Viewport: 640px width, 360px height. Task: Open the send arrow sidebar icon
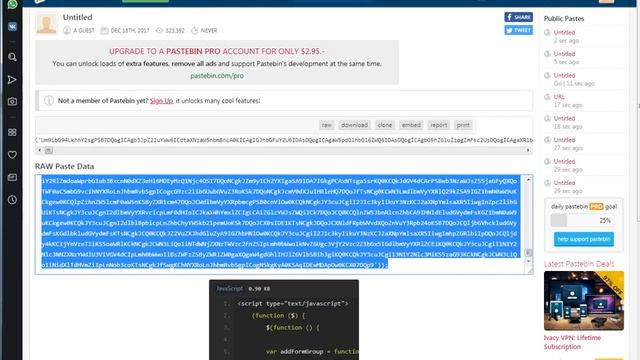[12, 80]
